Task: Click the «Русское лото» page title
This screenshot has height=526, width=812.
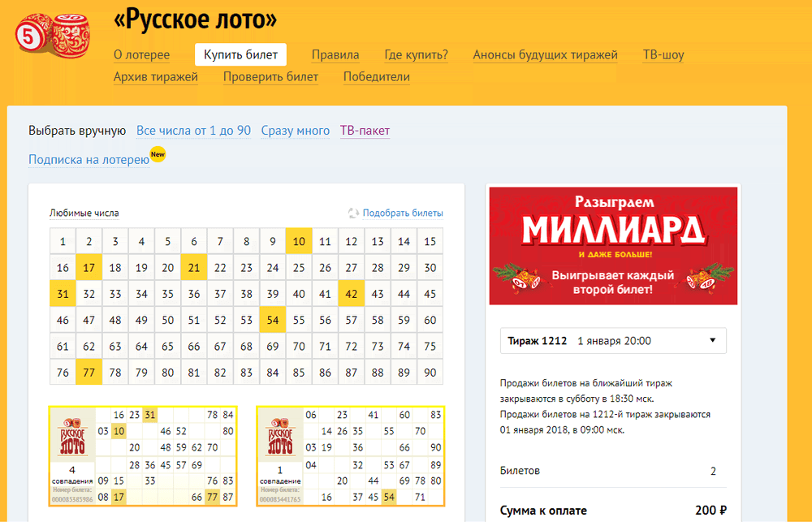Action: click(195, 19)
